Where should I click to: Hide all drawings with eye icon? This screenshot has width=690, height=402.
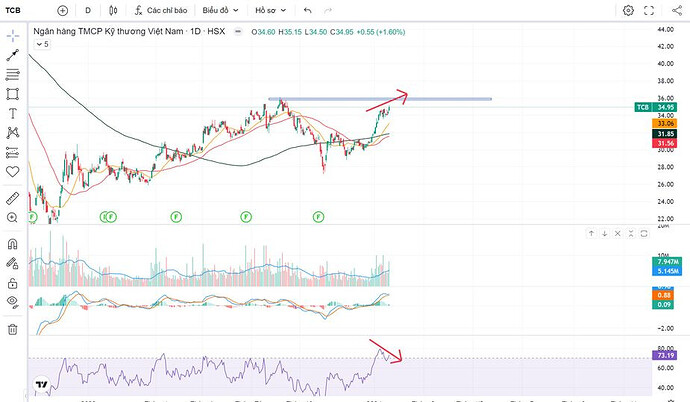coord(13,302)
